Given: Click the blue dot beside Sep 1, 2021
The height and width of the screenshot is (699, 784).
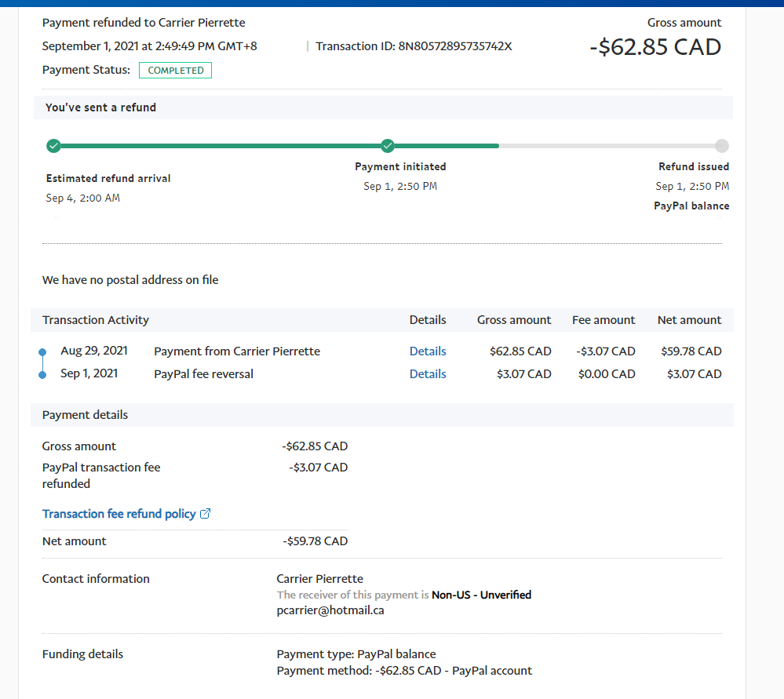Looking at the screenshot, I should (x=42, y=374).
